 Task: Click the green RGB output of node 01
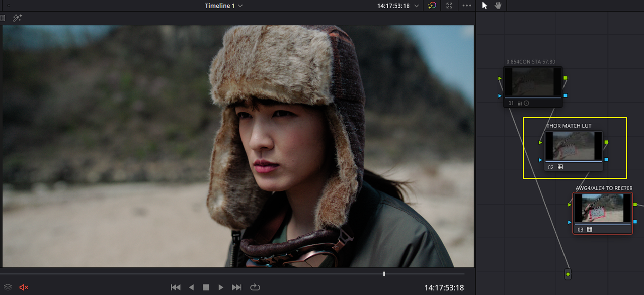tap(566, 78)
